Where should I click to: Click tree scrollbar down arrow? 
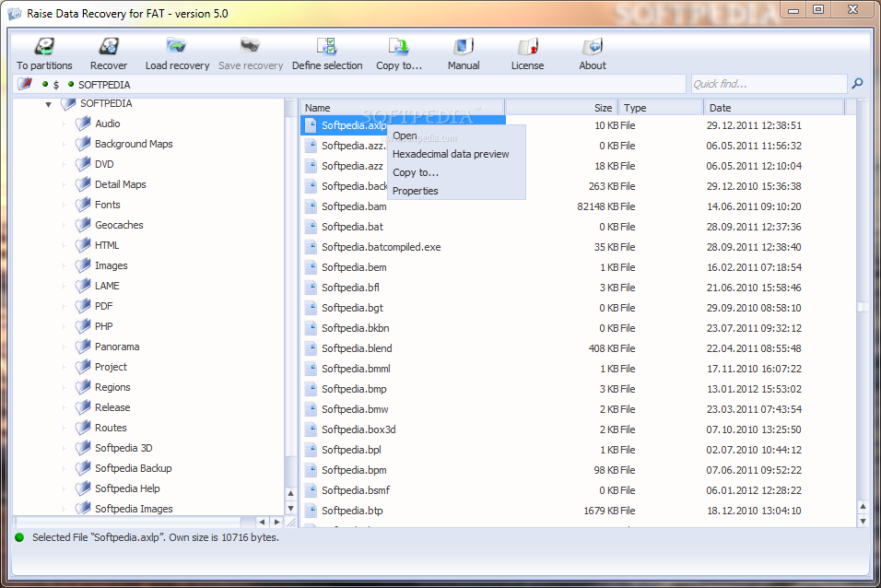click(290, 508)
